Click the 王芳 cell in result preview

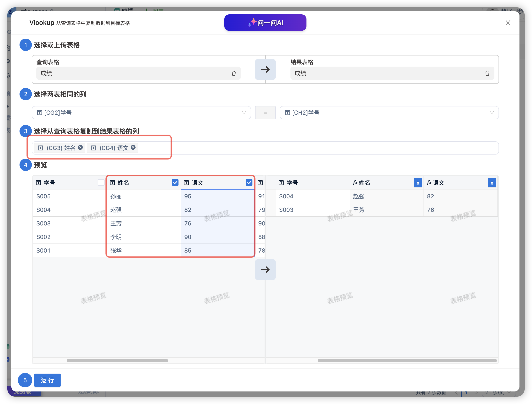click(387, 210)
